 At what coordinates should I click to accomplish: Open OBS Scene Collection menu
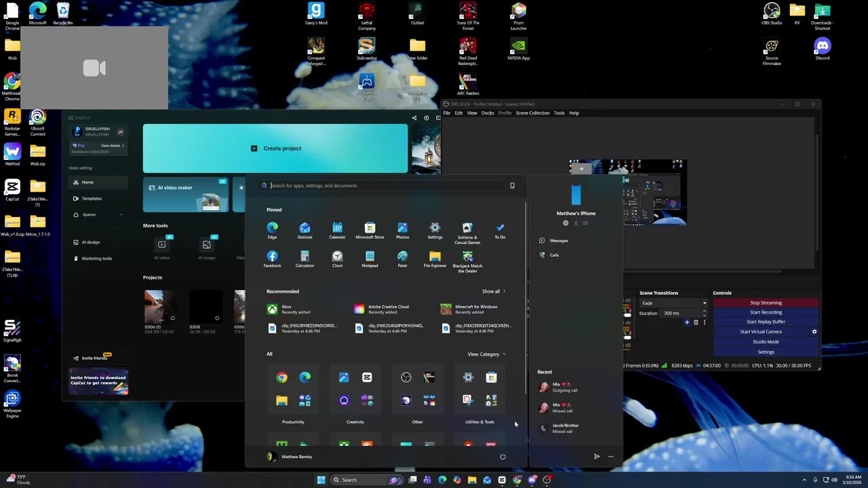(x=532, y=113)
